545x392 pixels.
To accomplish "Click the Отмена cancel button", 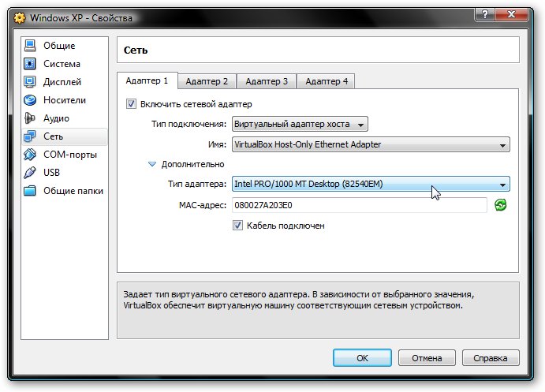I will click(427, 358).
